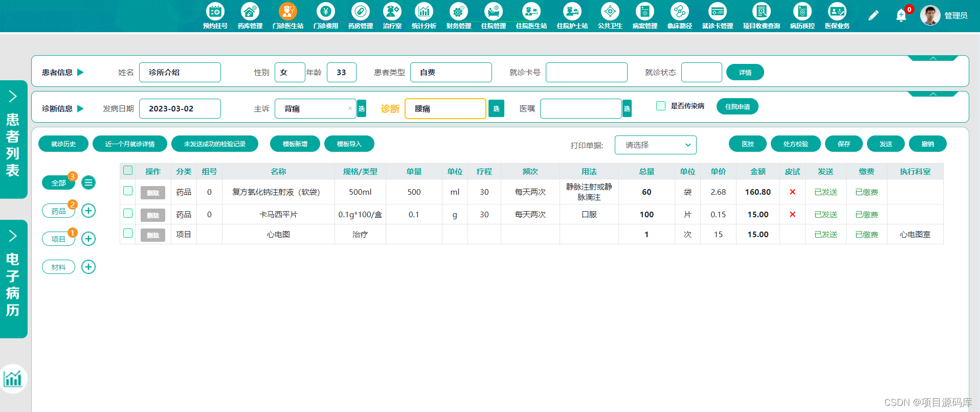
Task: Open 住院医生站 inpatient doctor station
Action: coord(531,16)
